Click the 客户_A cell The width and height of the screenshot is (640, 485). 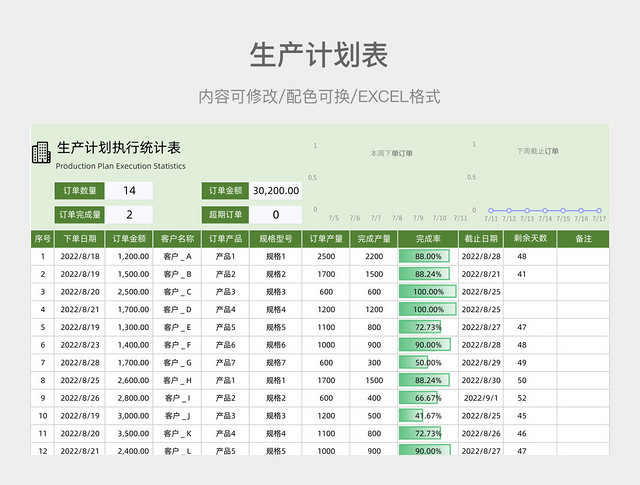[177, 256]
